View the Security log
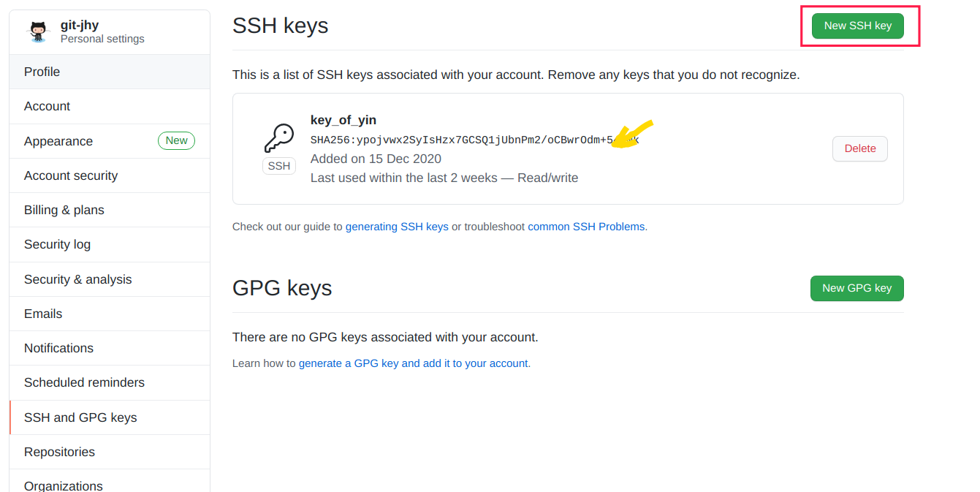The height and width of the screenshot is (492, 980). (x=110, y=244)
